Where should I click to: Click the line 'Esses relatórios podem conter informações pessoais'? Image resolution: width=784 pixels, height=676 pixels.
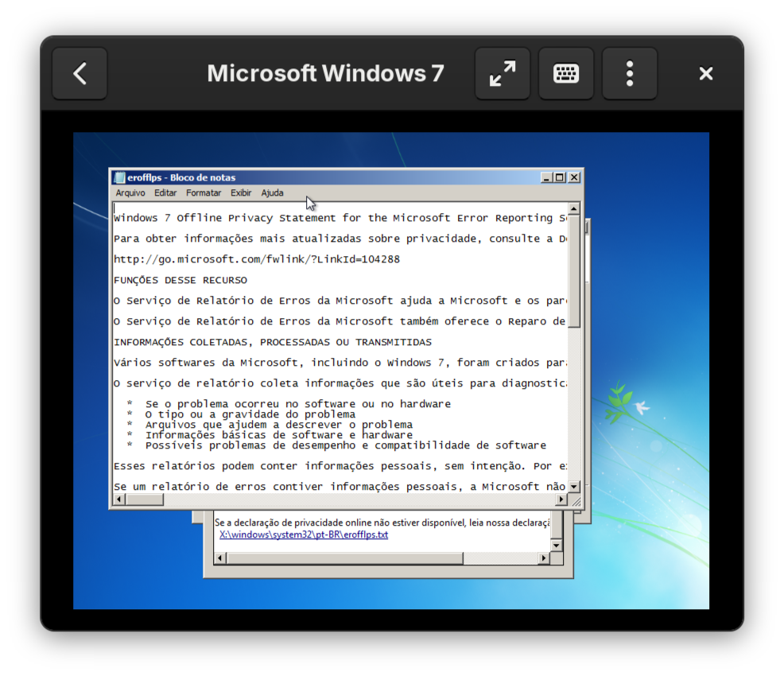coord(340,466)
